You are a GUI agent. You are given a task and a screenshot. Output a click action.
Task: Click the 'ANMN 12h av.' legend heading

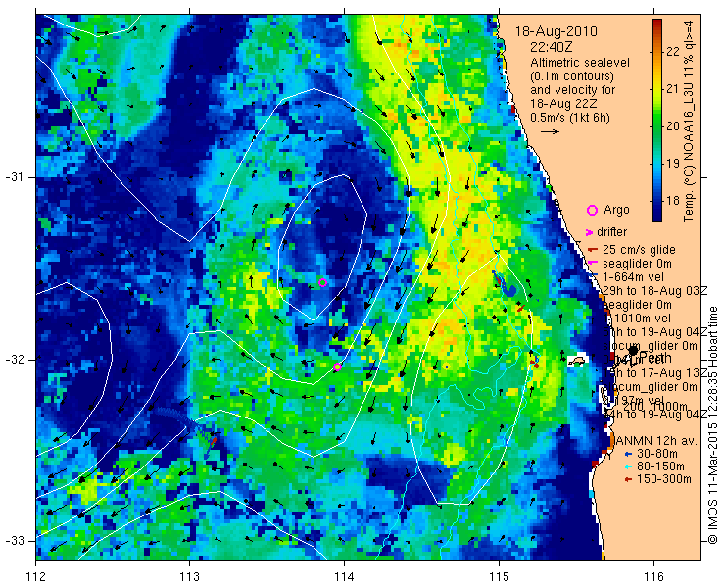[x=655, y=441]
